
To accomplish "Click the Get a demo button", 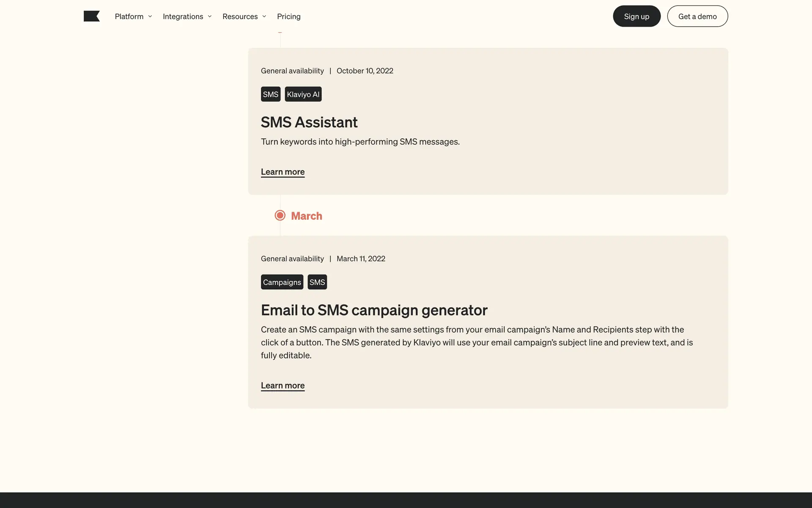I will coord(697,16).
